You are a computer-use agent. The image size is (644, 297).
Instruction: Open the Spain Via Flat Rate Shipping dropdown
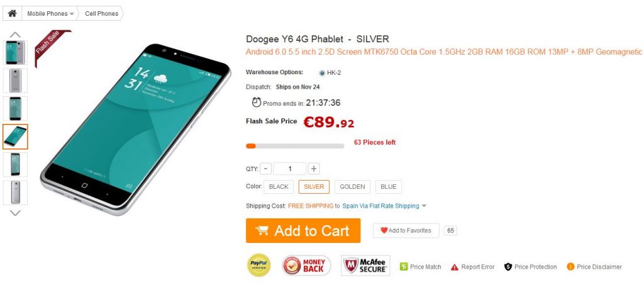point(384,206)
